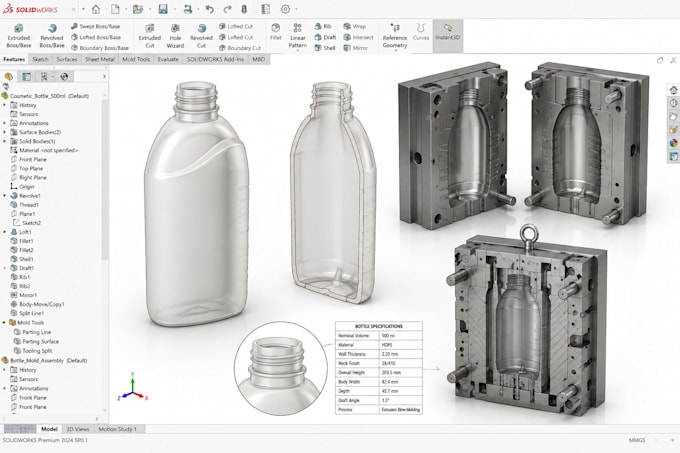Open the DisplayManager tab icon
This screenshot has height=453, width=680.
click(64, 77)
